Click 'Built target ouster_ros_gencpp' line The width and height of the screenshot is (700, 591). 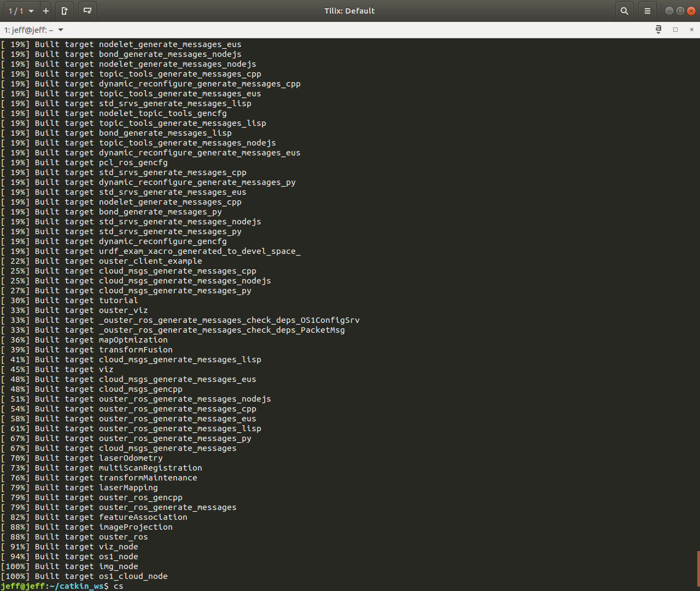[x=91, y=497]
